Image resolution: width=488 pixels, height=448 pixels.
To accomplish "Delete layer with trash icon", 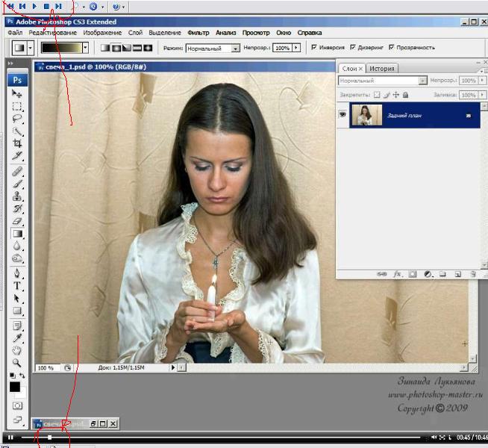I will click(x=473, y=274).
